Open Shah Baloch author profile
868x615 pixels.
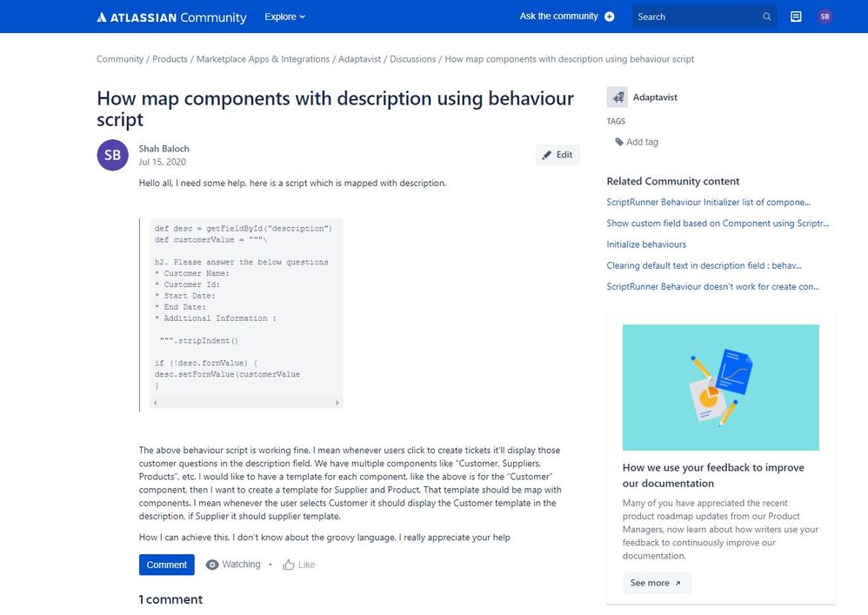point(164,149)
